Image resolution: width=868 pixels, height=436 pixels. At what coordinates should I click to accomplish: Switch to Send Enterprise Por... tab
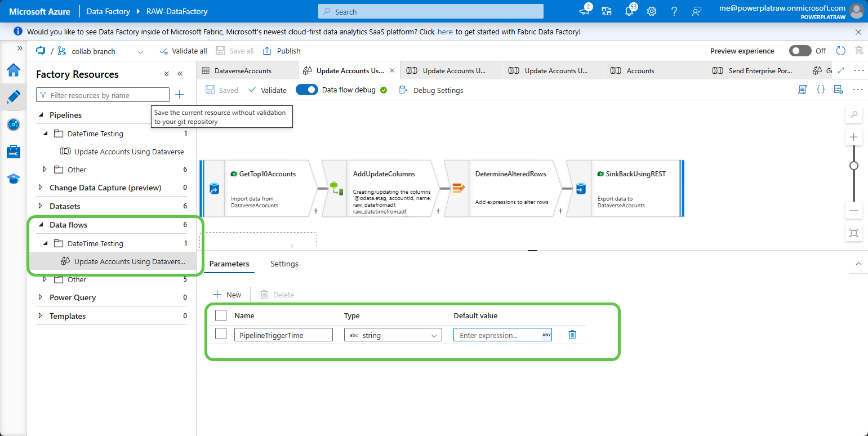[x=756, y=71]
